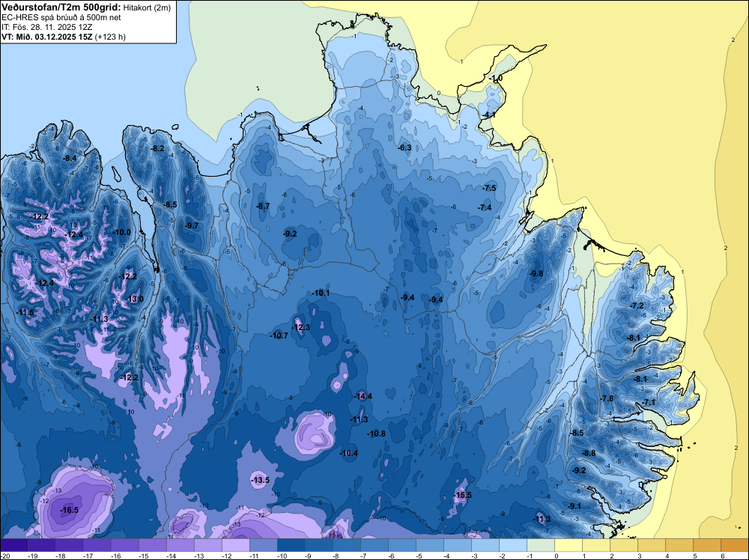This screenshot has width=749, height=560.
Task: Click the '-7' legend scale number
Action: click(x=365, y=556)
